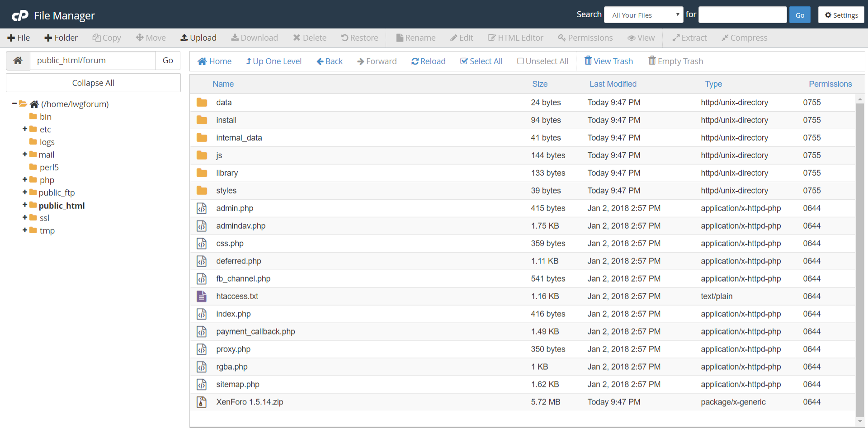The image size is (868, 428).
Task: Sort by the Type column header
Action: (713, 84)
